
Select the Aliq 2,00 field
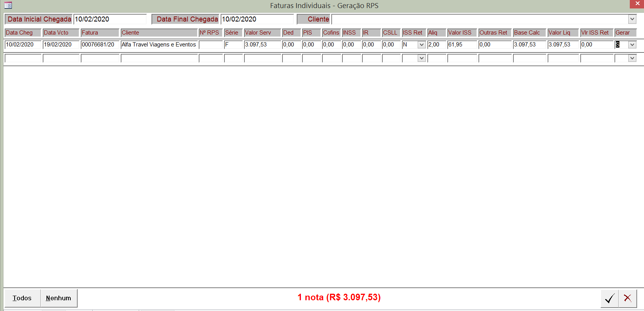point(436,45)
